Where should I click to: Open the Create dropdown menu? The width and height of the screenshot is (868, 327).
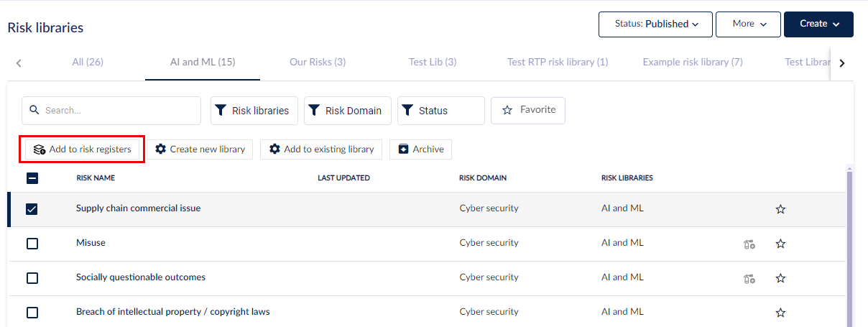[818, 24]
